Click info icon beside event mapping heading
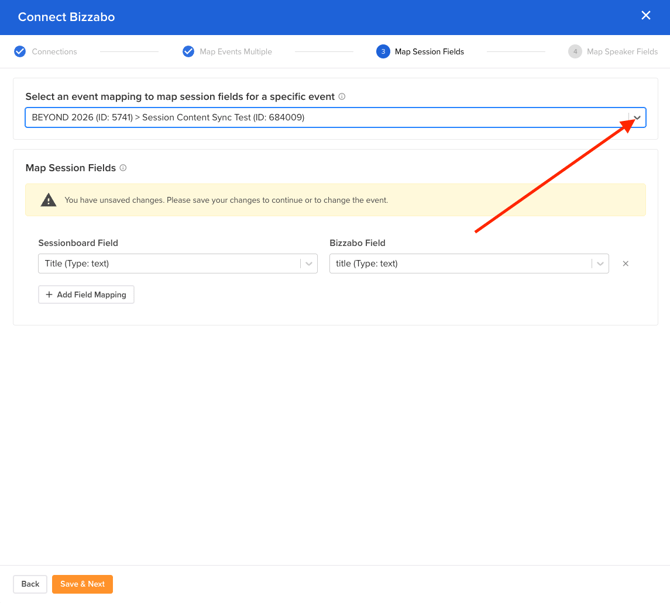This screenshot has height=603, width=670. tap(342, 97)
